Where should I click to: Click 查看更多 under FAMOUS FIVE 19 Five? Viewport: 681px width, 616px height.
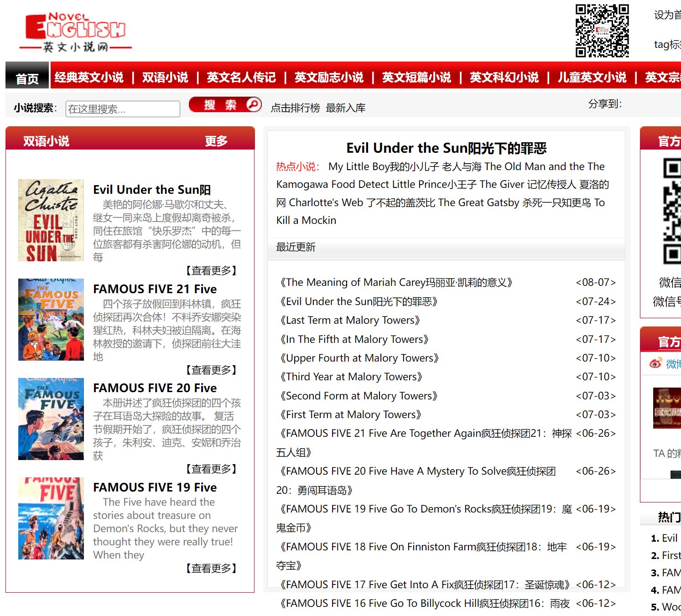pos(211,569)
